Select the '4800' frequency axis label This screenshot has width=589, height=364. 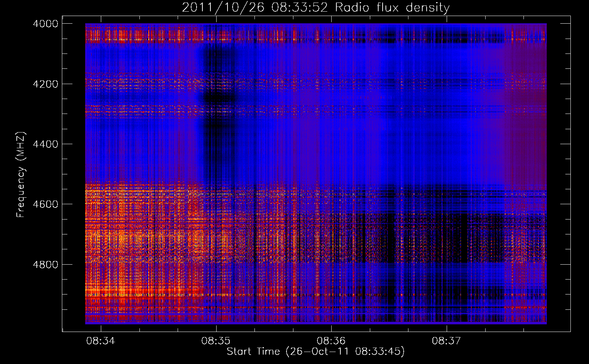point(46,265)
